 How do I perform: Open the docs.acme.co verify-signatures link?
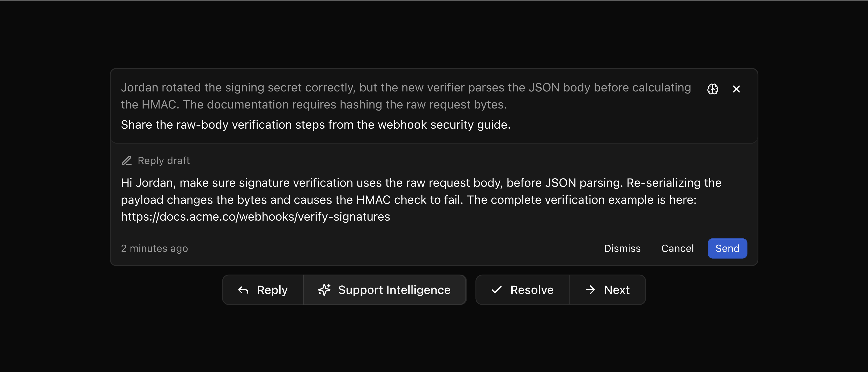tap(256, 217)
